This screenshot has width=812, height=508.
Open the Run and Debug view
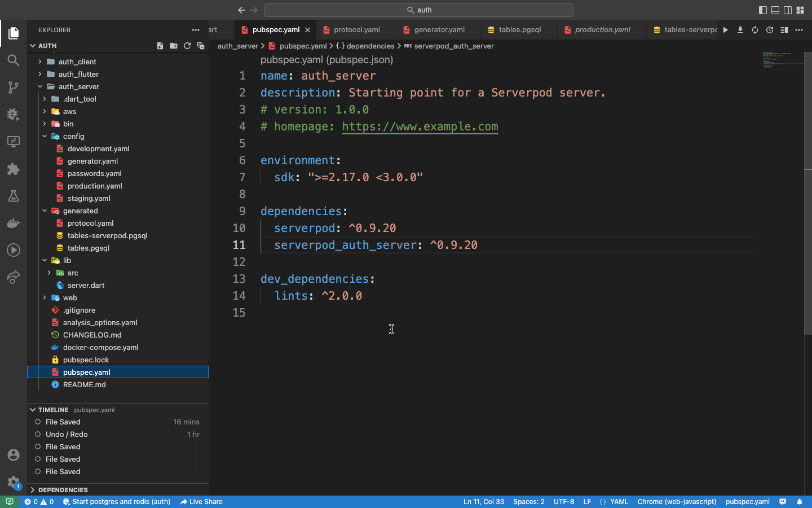pos(14,115)
